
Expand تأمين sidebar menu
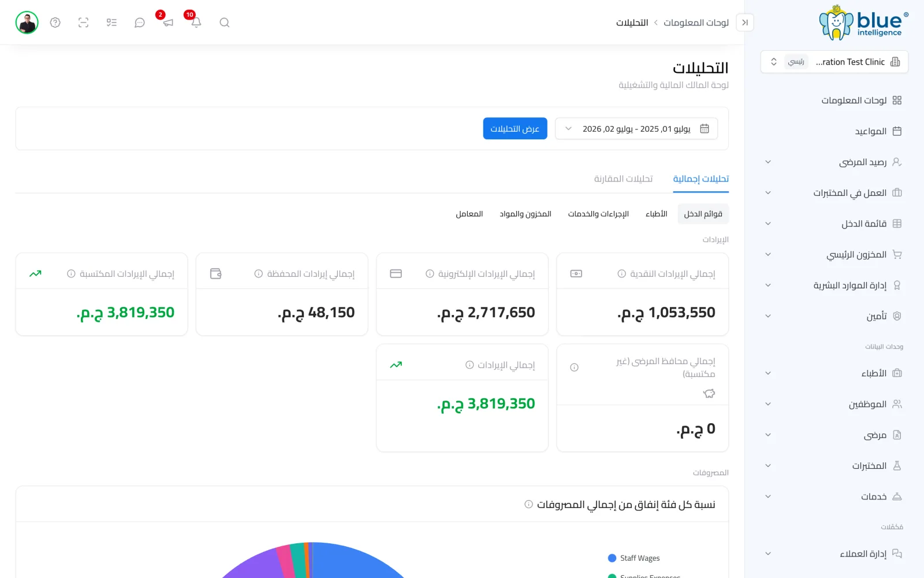pyautogui.click(x=768, y=316)
